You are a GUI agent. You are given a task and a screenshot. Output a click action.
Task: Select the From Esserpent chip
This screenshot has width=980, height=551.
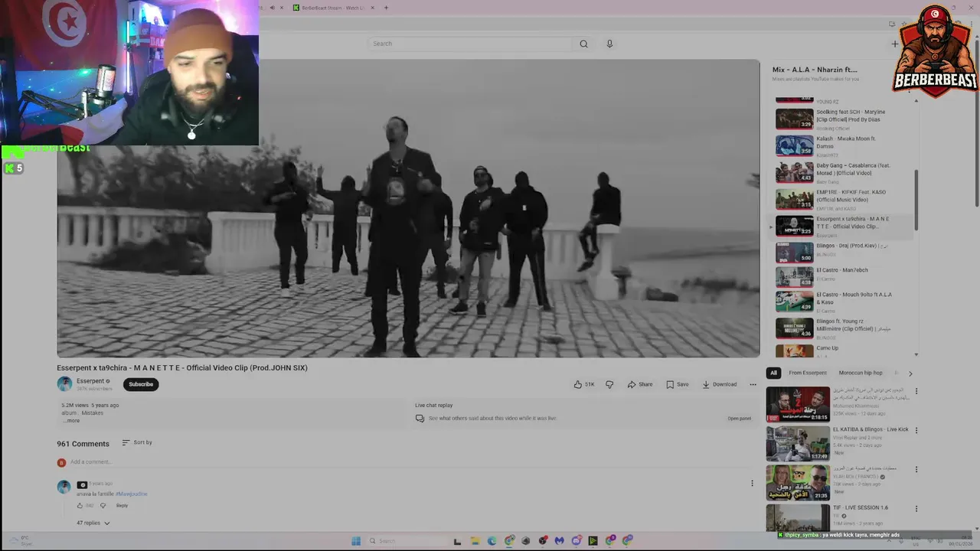(x=808, y=373)
